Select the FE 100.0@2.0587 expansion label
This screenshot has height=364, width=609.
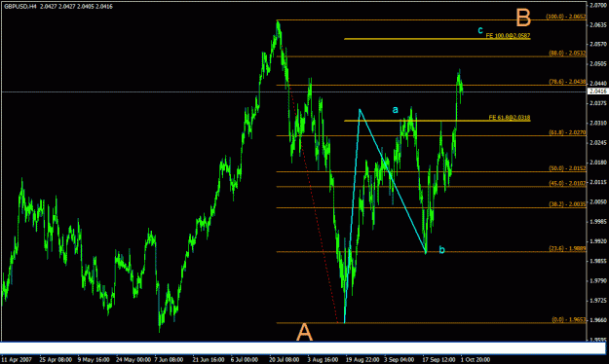tap(508, 36)
